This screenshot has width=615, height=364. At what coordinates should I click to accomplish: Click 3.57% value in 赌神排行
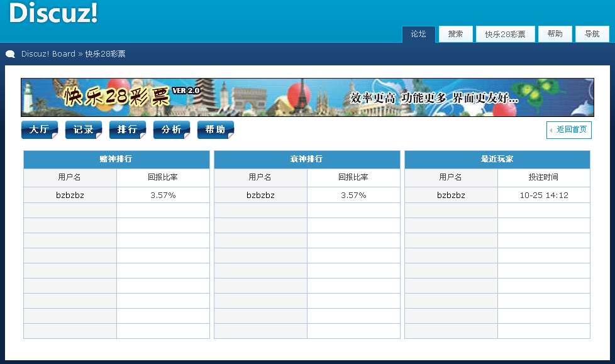pyautogui.click(x=163, y=195)
